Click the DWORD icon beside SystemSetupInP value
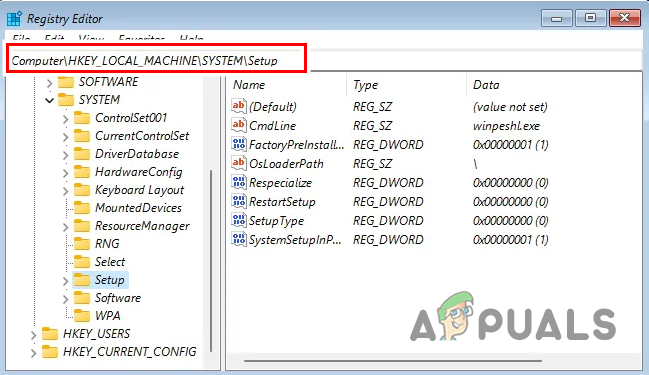649x375 pixels. pyautogui.click(x=239, y=240)
